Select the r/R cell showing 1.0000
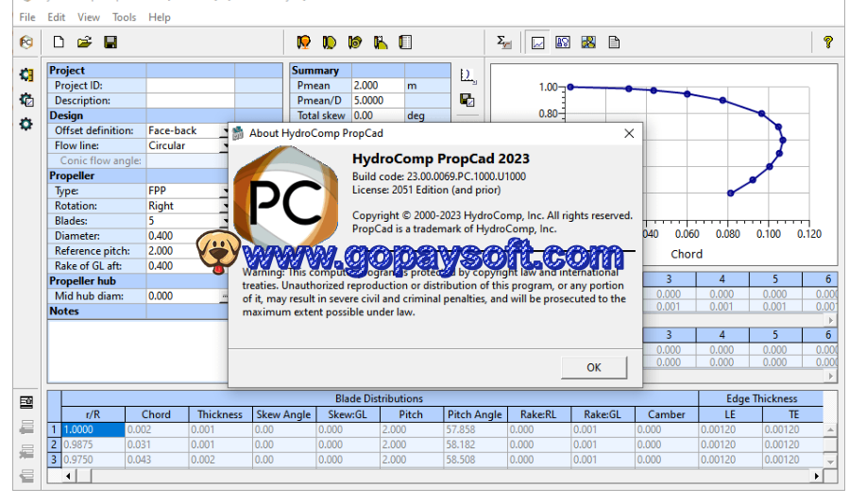This screenshot has height=504, width=866. pos(93,429)
